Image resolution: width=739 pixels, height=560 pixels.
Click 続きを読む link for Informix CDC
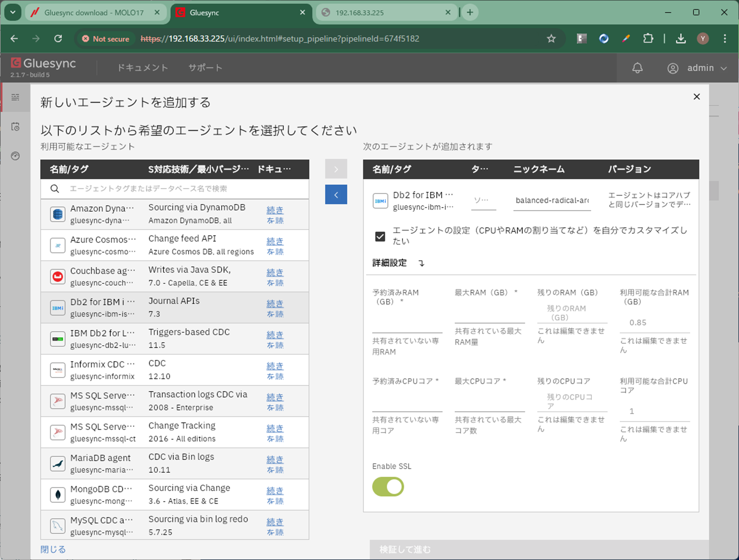pyautogui.click(x=275, y=371)
